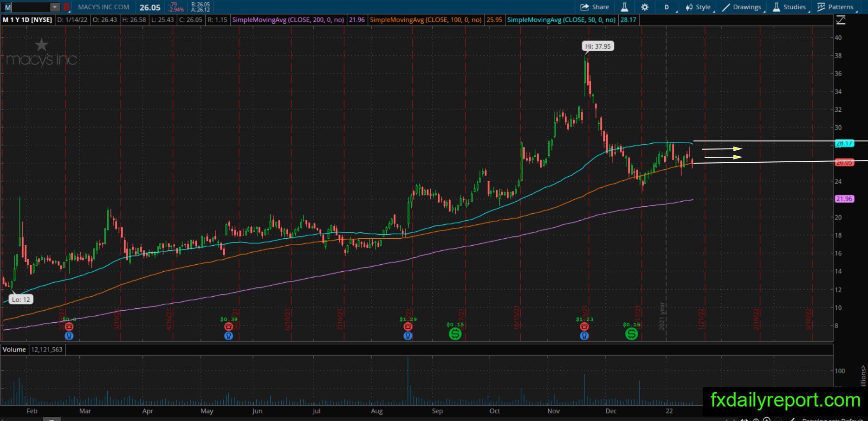Click the A: 26.12 ask quote
Viewport: 868px width, 421px height.
[x=201, y=10]
